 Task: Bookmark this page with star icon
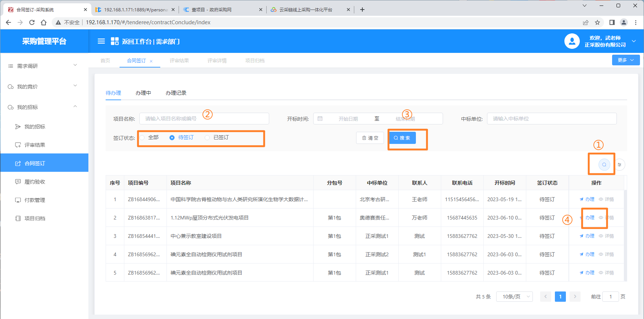tap(597, 22)
